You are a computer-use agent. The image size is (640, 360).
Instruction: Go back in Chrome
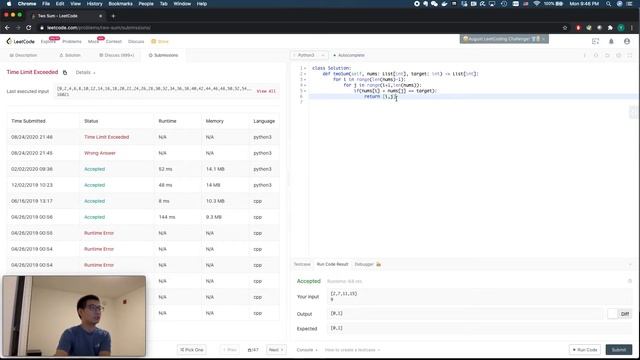(x=7, y=28)
